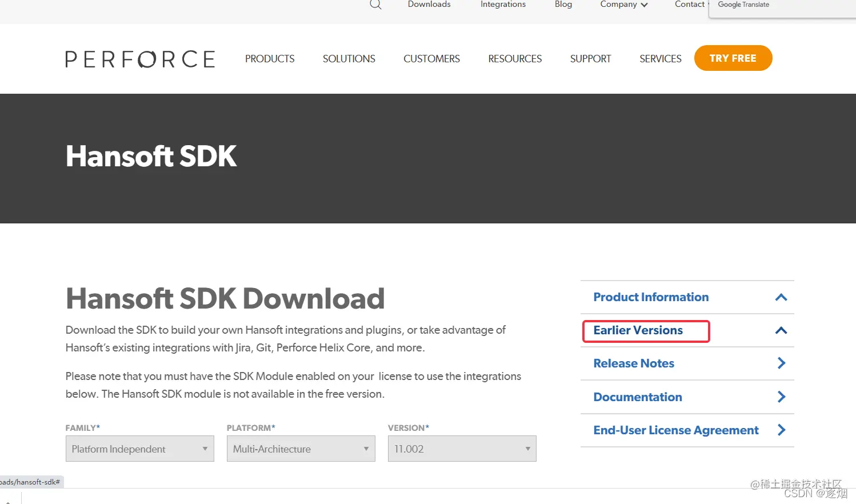This screenshot has width=856, height=504.
Task: Open the FAMILY dropdown showing Platform Independent
Action: pyautogui.click(x=140, y=449)
